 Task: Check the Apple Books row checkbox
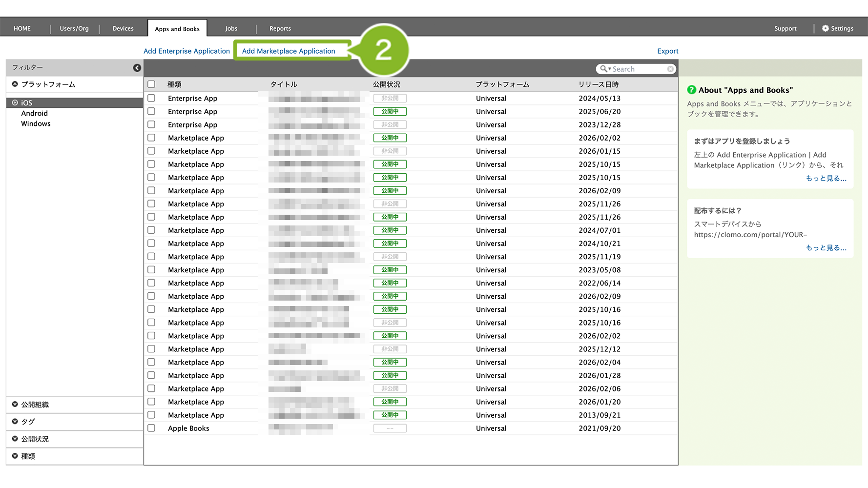coord(151,428)
